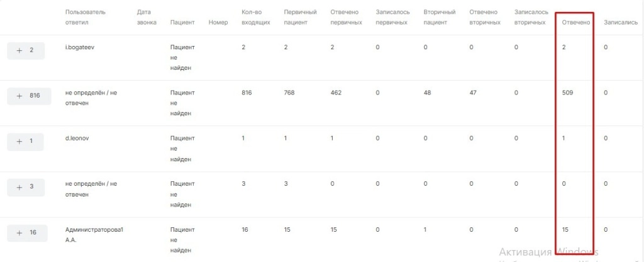
Task: Click the Пользователь ответил column header
Action: [86, 17]
